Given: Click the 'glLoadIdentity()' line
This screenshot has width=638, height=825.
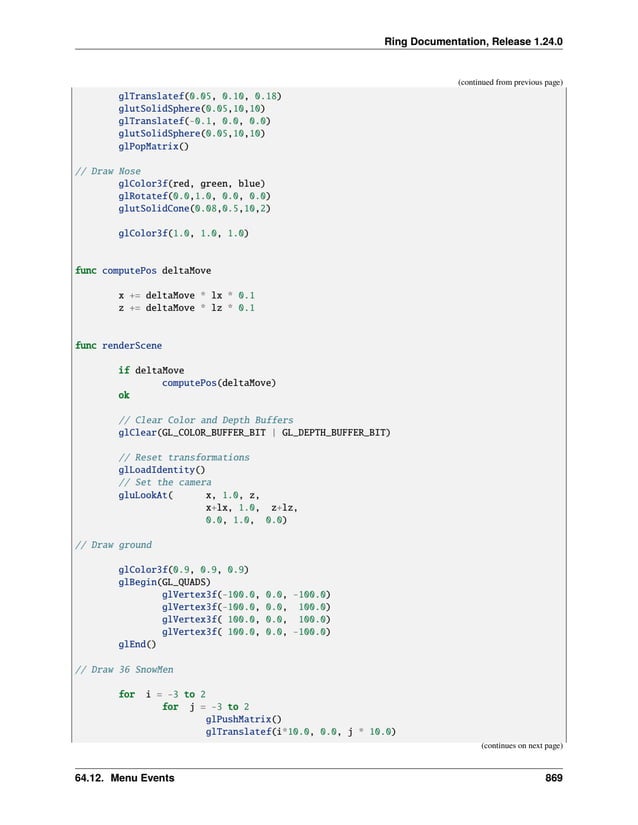Looking at the screenshot, I should point(162,470).
